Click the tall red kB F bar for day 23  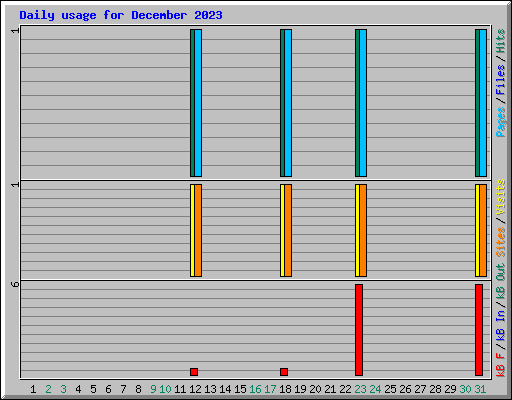click(x=359, y=330)
